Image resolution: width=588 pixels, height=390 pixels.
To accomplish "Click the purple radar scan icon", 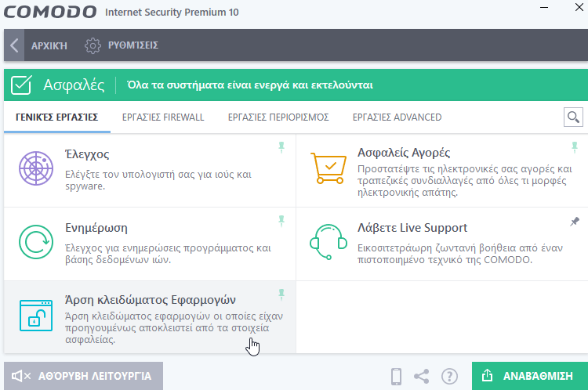I will click(36, 168).
